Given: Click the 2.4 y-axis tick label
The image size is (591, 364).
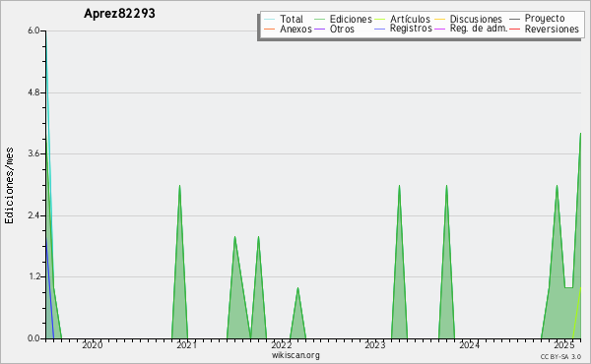Looking at the screenshot, I should [33, 215].
